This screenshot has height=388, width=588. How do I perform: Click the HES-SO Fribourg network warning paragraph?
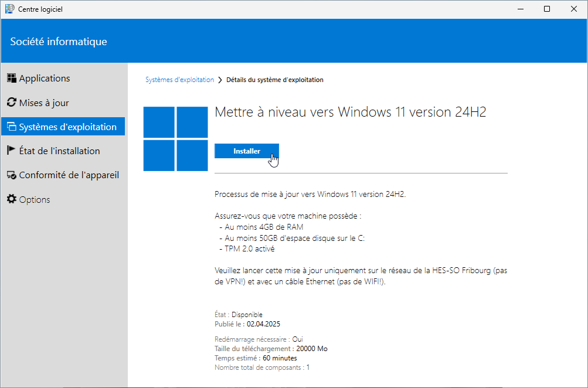pos(361,276)
